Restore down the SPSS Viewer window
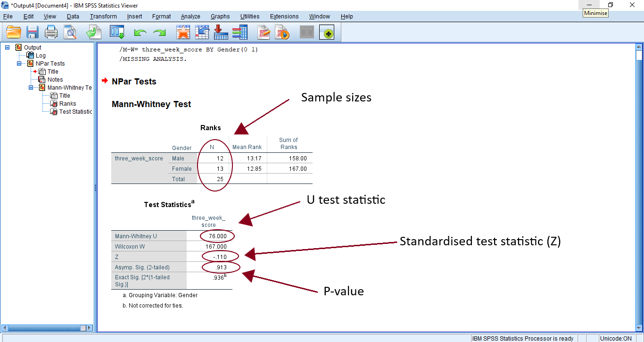This screenshot has width=644, height=342. (611, 5)
